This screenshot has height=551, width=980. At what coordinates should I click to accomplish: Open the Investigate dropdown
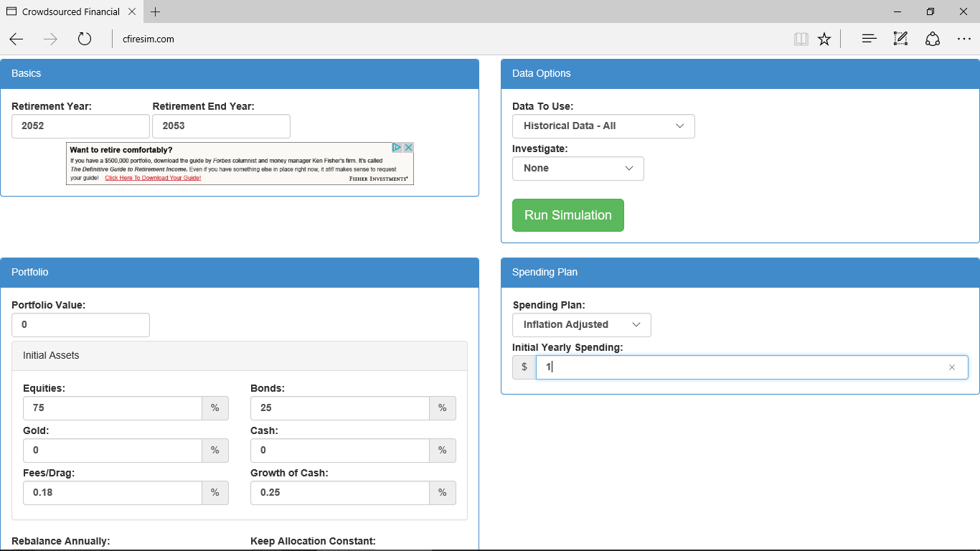578,169
